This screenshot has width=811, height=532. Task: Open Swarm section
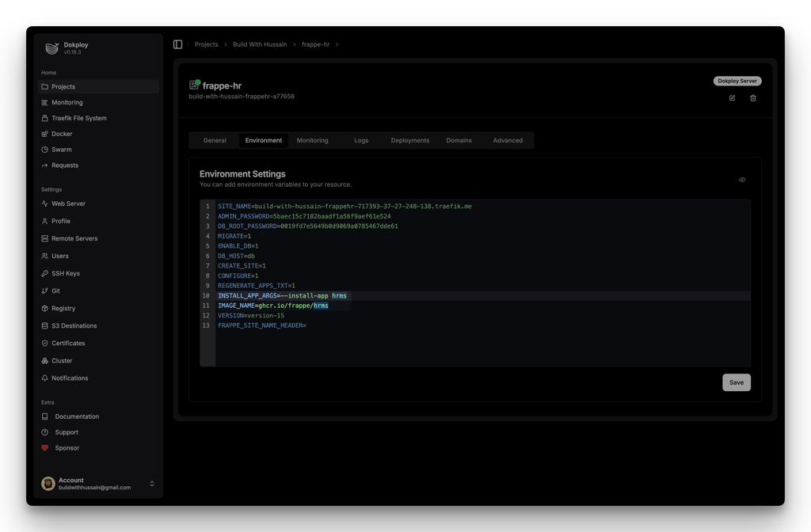[x=61, y=150]
